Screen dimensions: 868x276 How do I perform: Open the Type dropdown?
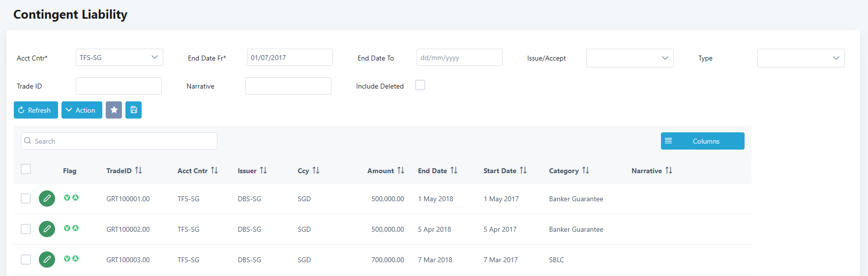tap(801, 58)
